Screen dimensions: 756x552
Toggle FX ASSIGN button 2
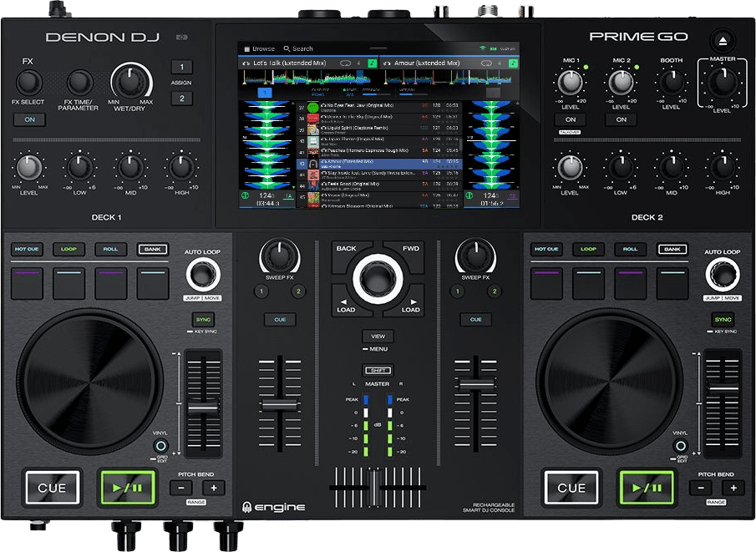182,99
